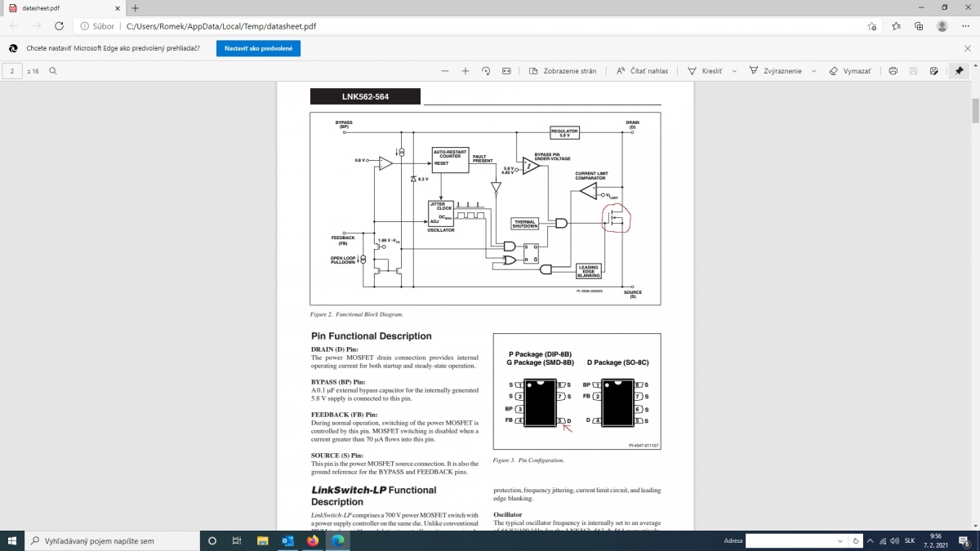The image size is (980, 551).
Task: Click the Pin Functional Description heading
Action: coord(372,335)
